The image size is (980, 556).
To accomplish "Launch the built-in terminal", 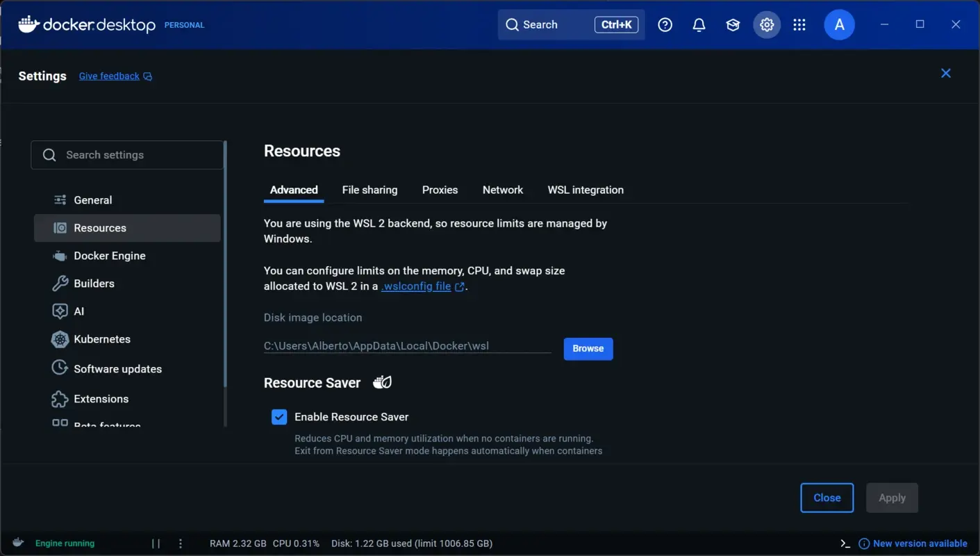I will (x=845, y=543).
